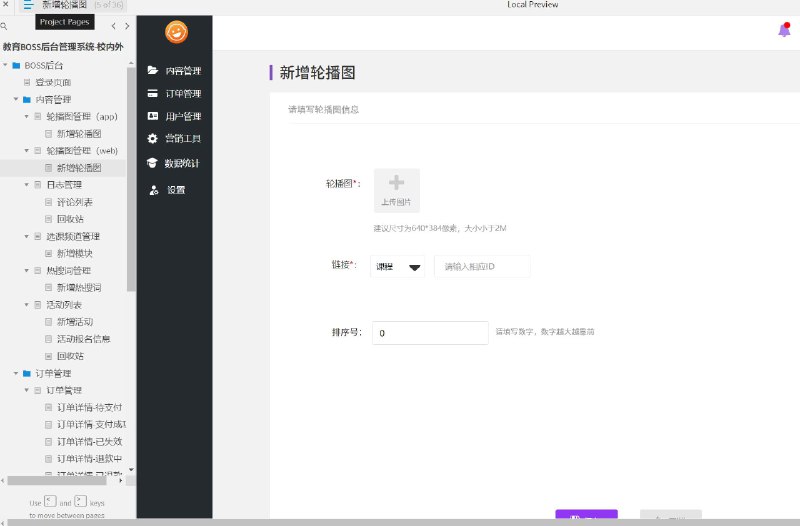Collapse the 轮播图管理 (app) tree node
800x526 pixels.
(x=27, y=116)
